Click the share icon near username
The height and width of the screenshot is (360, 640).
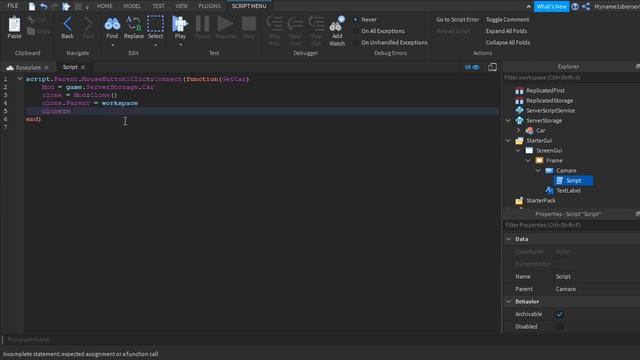586,7
